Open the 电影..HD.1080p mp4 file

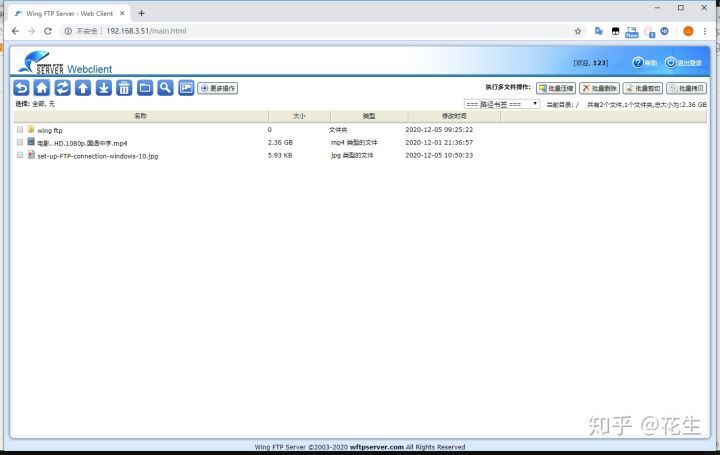pos(82,143)
